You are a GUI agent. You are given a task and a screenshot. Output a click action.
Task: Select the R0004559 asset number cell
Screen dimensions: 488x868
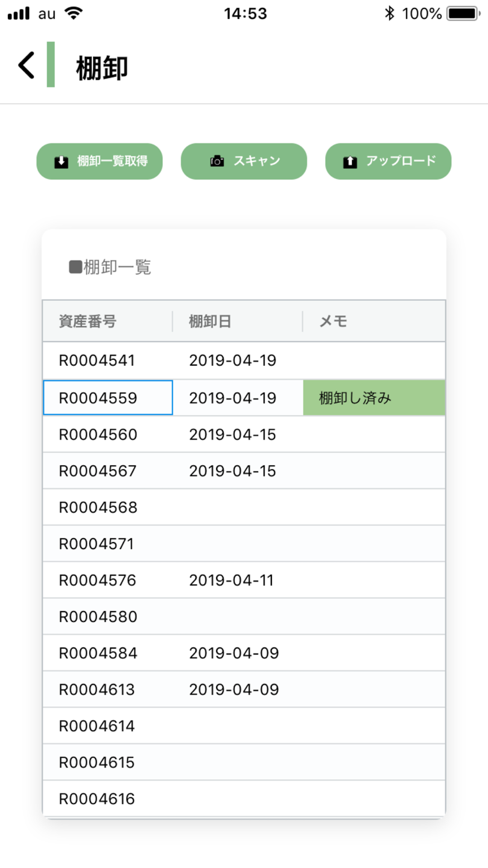(108, 397)
